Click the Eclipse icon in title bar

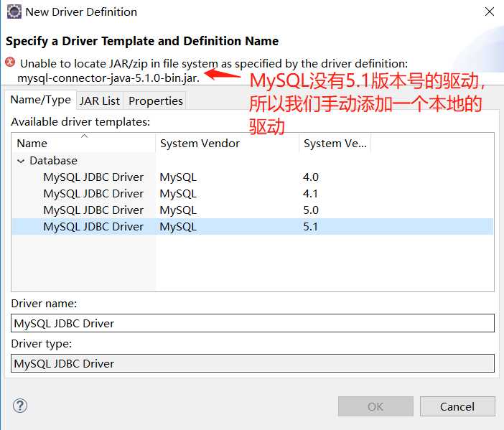(x=14, y=12)
